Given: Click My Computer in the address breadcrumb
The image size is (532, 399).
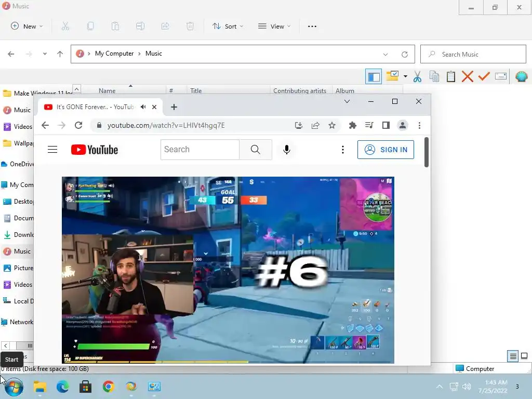Looking at the screenshot, I should coord(114,54).
